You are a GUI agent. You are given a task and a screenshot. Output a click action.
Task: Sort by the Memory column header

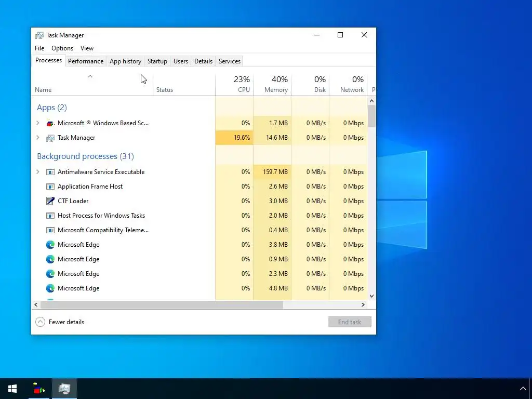pos(272,84)
